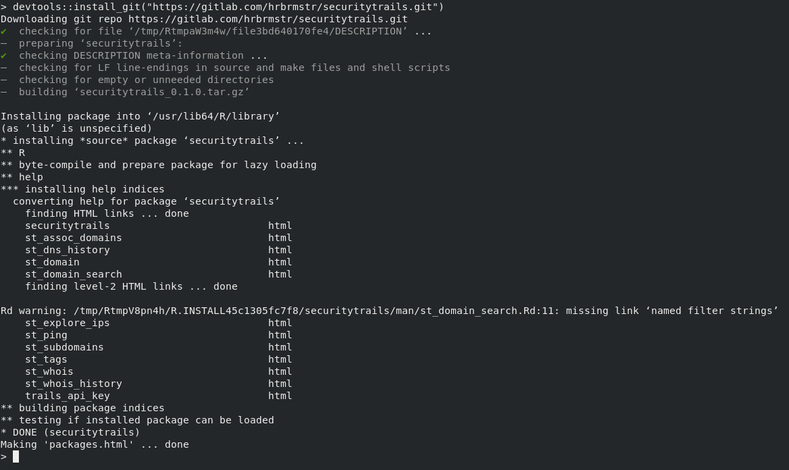
Task: Click the st_dns_history help entry
Action: pos(67,250)
